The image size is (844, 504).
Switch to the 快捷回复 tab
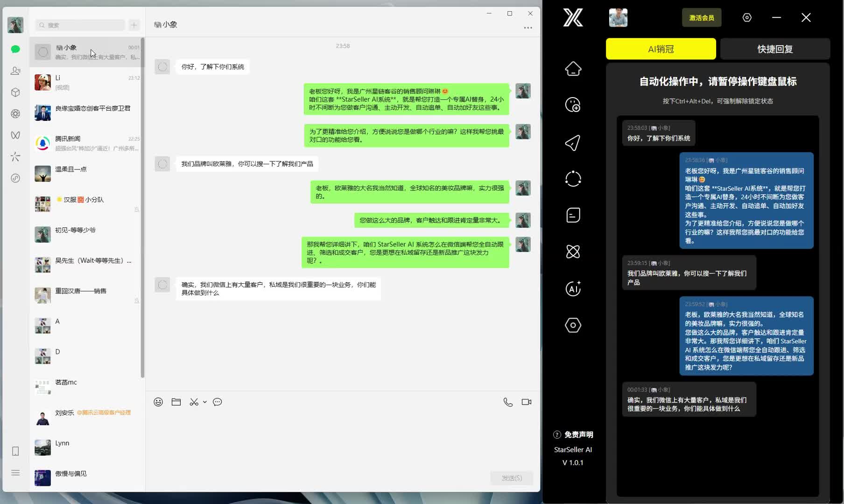click(775, 49)
